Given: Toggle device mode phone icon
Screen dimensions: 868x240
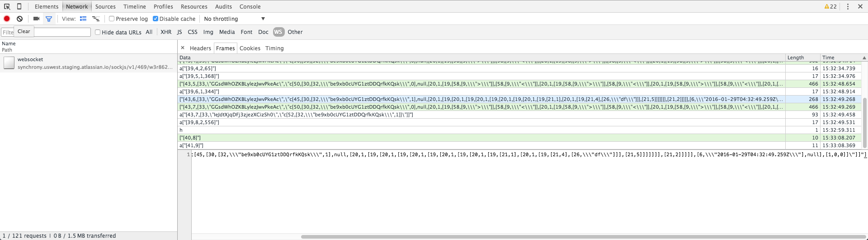Looking at the screenshot, I should tap(19, 6).
